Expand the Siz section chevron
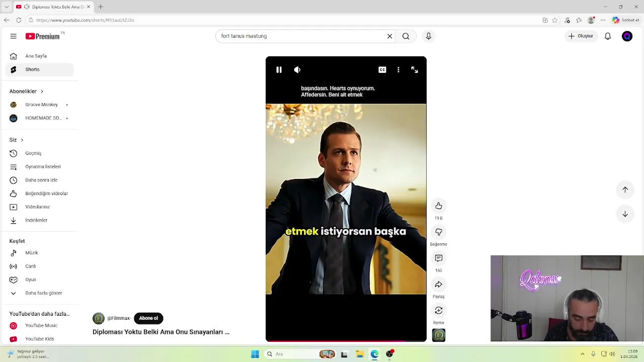Viewport: 644px width, 362px height. pyautogui.click(x=22, y=140)
